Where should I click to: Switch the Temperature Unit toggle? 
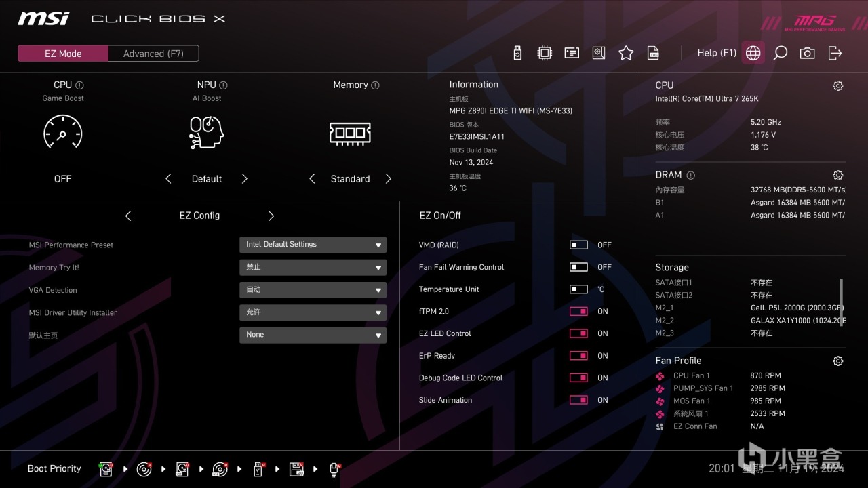tap(578, 289)
